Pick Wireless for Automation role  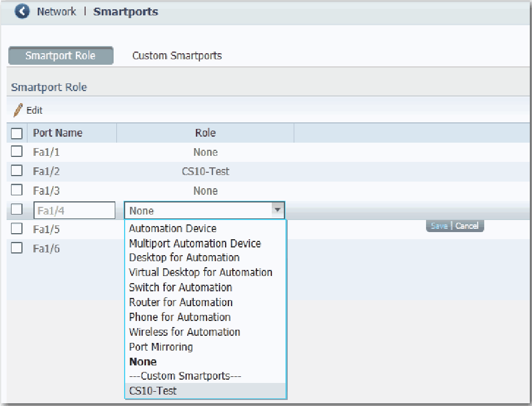coord(184,332)
